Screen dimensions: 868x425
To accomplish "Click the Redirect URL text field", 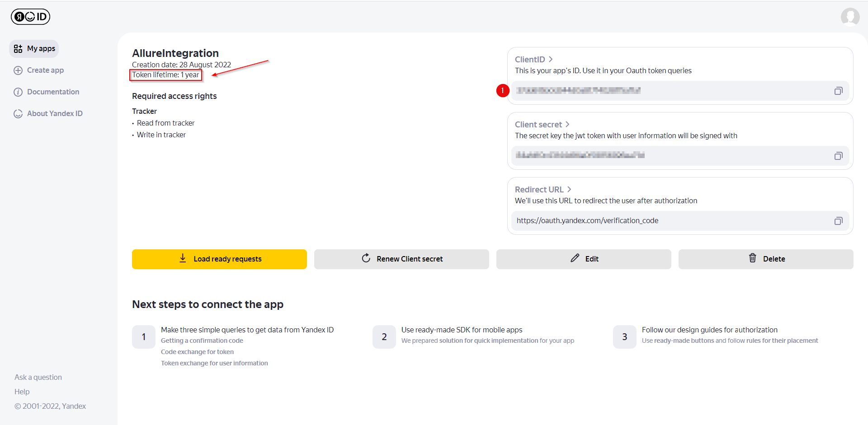I will point(669,221).
